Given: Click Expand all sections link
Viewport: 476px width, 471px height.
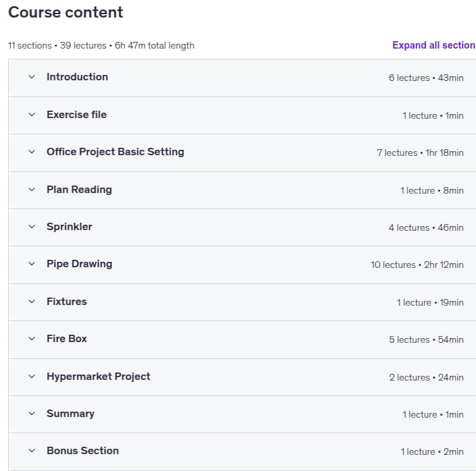Looking at the screenshot, I should [x=434, y=45].
